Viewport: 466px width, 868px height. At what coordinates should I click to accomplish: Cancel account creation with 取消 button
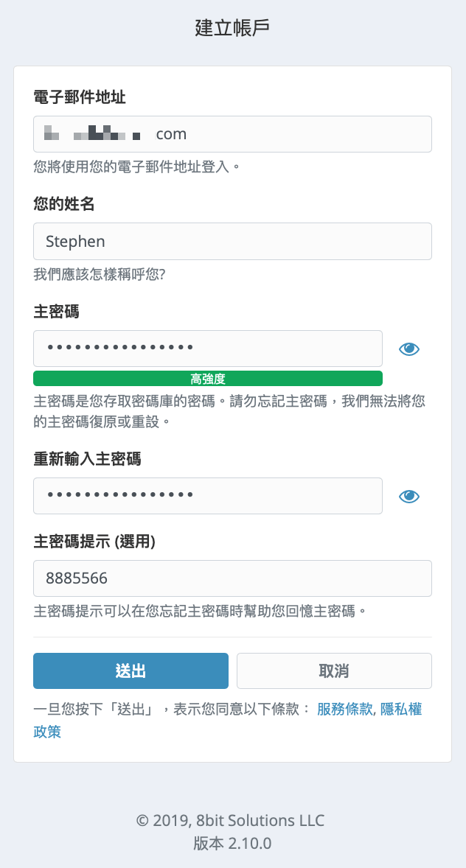tap(334, 671)
